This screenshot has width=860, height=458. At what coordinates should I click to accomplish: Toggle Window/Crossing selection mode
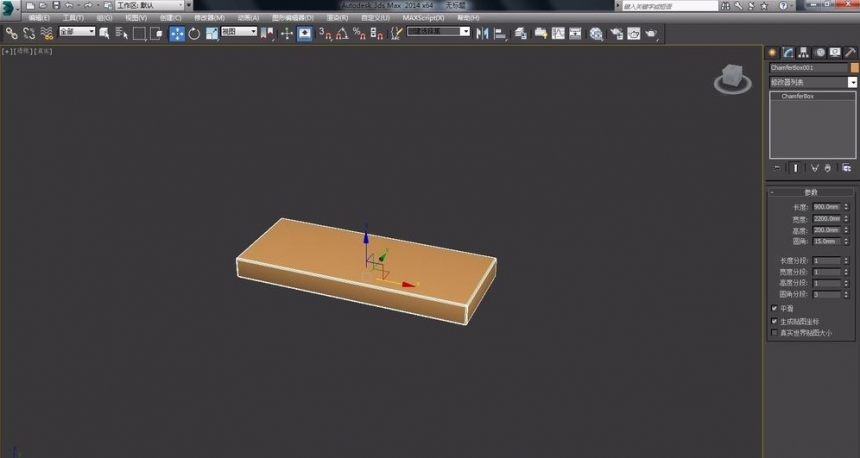156,33
